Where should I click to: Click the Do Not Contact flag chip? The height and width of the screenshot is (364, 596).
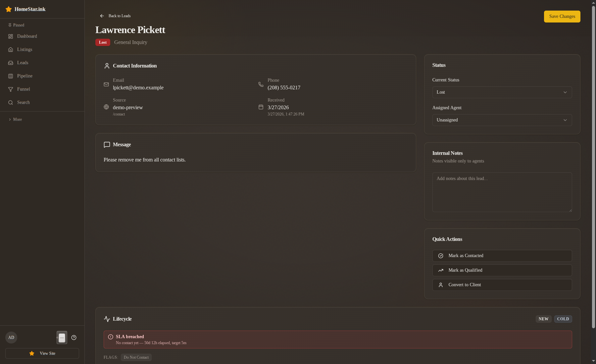(x=136, y=357)
